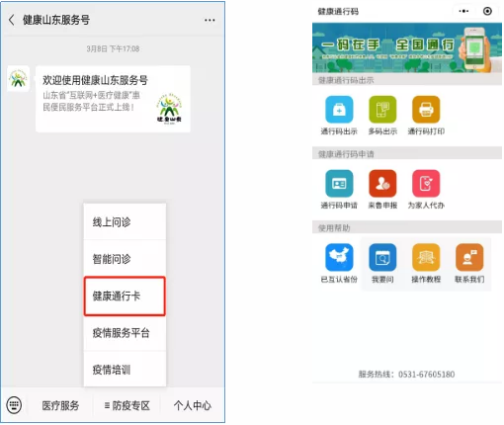The width and height of the screenshot is (504, 425).
Task: Open the 来鲁申报 red icon
Action: pyautogui.click(x=382, y=184)
